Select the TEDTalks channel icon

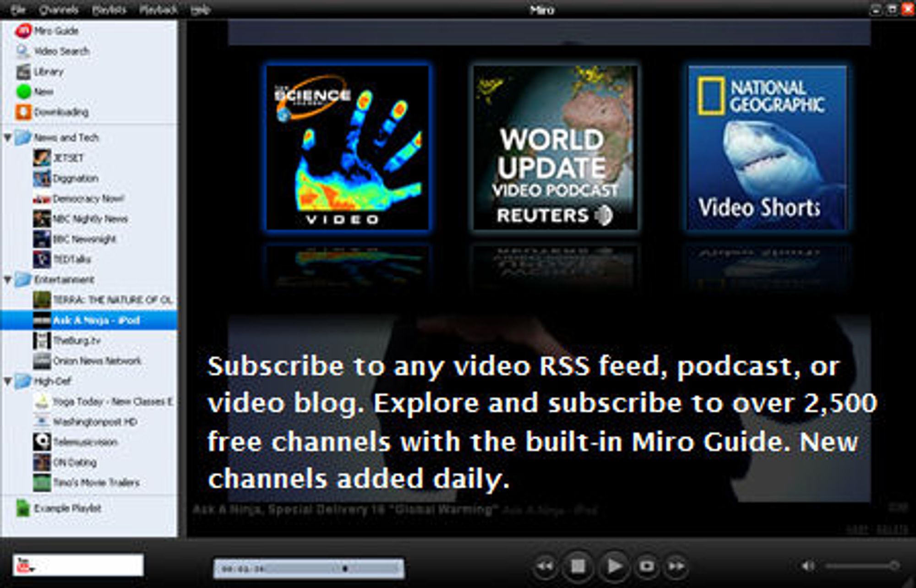42,259
